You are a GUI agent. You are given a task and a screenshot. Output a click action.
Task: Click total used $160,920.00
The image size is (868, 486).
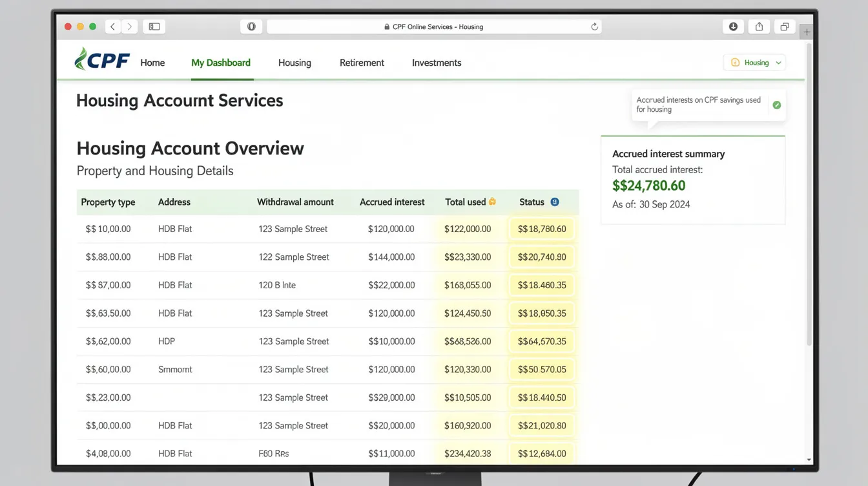point(468,426)
